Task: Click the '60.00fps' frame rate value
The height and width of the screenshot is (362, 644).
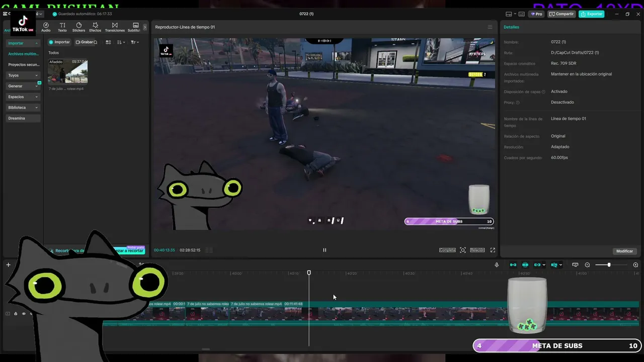Action: (x=559, y=158)
